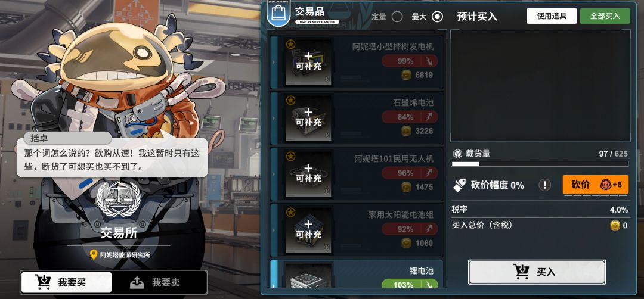Expand the 阿妮塔小型桦树发电机 row arrow
The width and height of the screenshot is (644, 299).
(x=274, y=62)
